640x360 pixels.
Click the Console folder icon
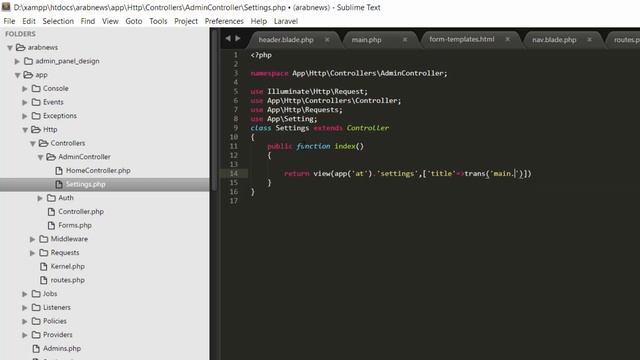[x=36, y=89]
